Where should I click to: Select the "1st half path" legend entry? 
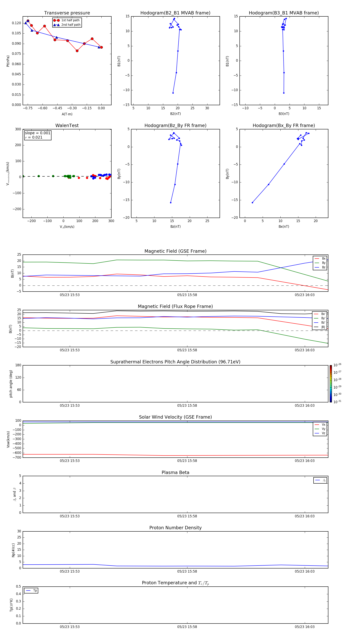coord(67,20)
